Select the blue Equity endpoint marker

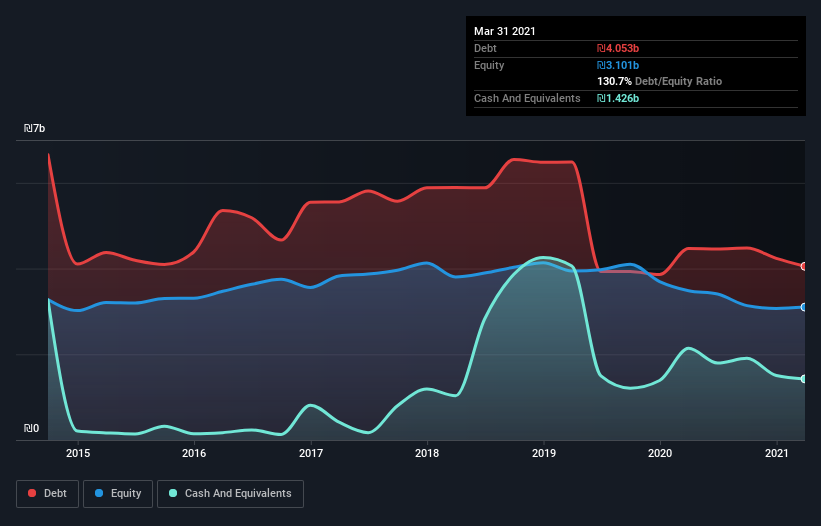[x=804, y=307]
